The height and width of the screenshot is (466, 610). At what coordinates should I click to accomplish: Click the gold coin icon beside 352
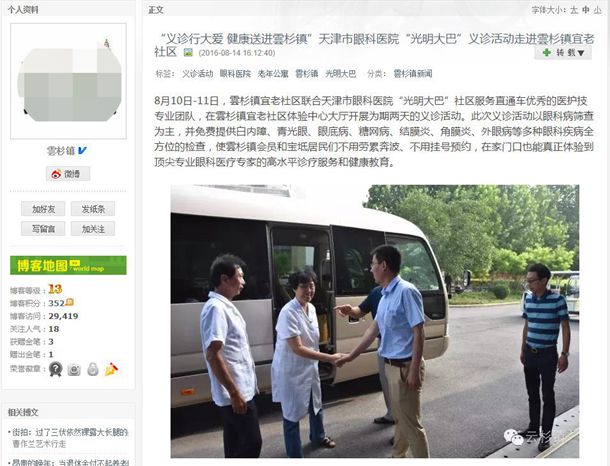coord(70,302)
